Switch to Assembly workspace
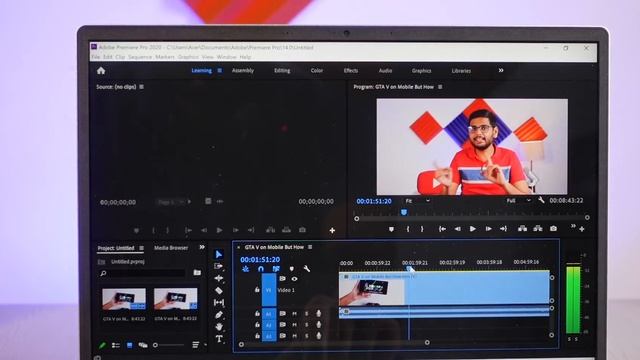Screen dimensions: 640x360 pos(243,70)
